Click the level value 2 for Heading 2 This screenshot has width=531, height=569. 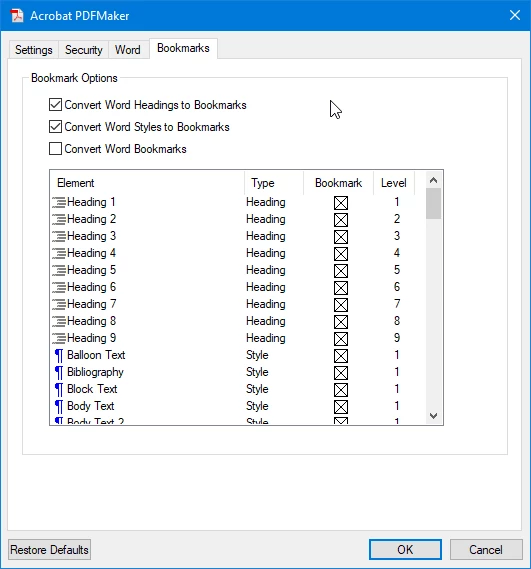pos(397,219)
